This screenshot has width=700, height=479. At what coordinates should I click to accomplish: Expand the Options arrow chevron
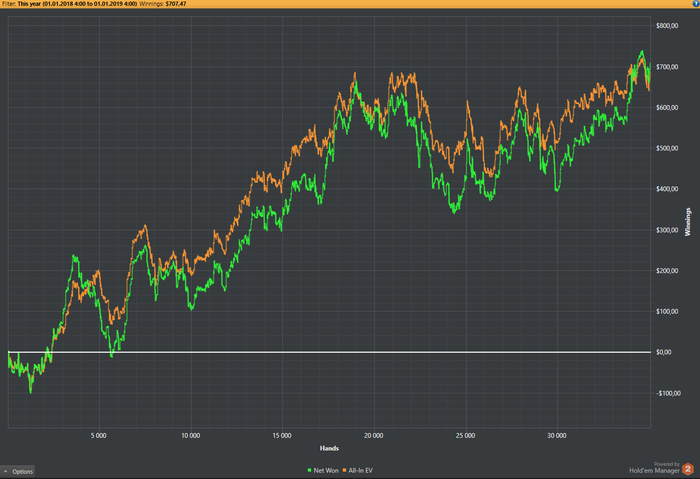[5, 471]
